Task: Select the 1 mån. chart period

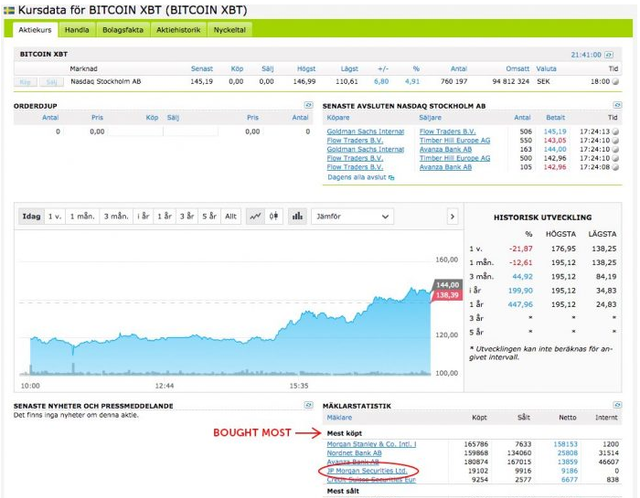Action: pos(82,216)
